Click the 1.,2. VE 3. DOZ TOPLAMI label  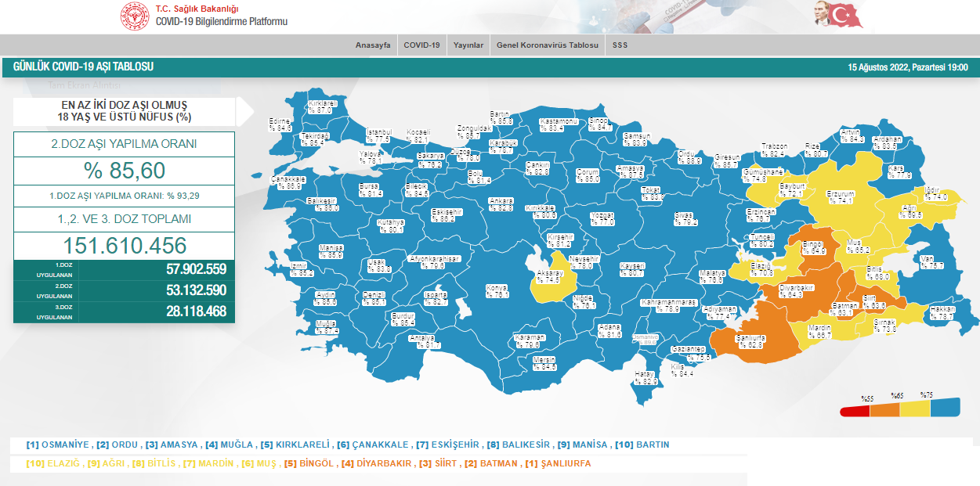pos(124,219)
